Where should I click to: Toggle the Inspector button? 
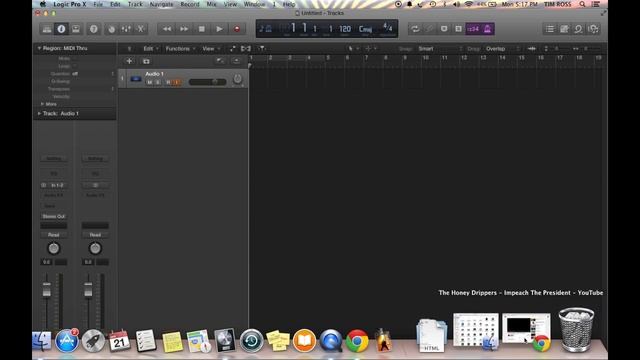click(61, 29)
